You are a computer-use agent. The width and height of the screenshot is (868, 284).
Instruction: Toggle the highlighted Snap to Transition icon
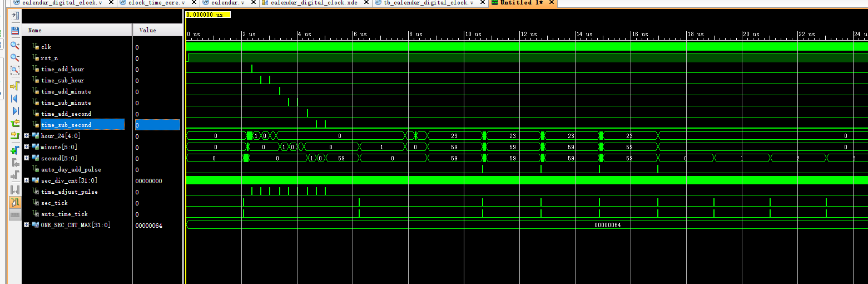point(15,202)
